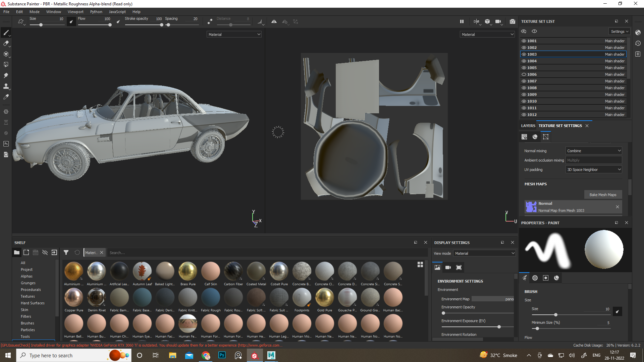Select the material tab in Properties Paint
The width and height of the screenshot is (644, 362).
pos(556,278)
